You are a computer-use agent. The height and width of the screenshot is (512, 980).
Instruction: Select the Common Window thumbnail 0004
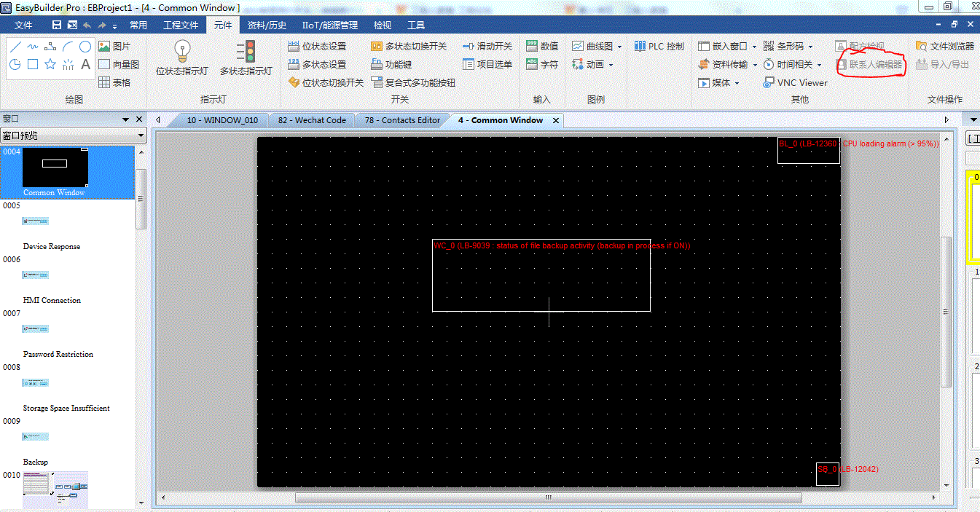click(55, 168)
